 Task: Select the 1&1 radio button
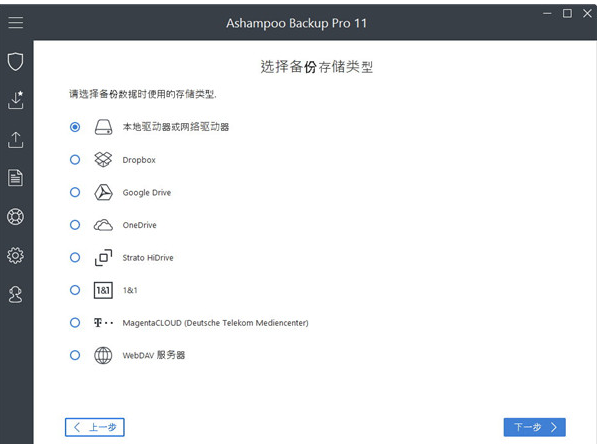75,290
